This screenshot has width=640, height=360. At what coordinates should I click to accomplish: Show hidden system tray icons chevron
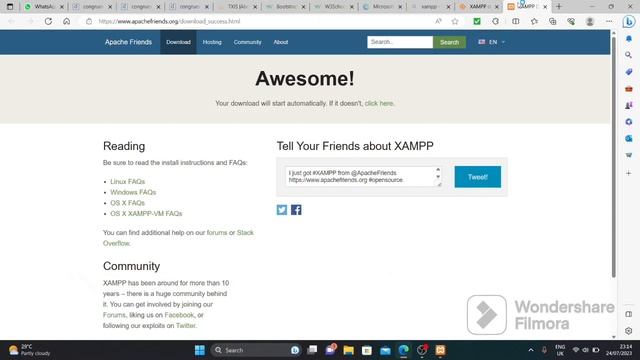(531, 350)
